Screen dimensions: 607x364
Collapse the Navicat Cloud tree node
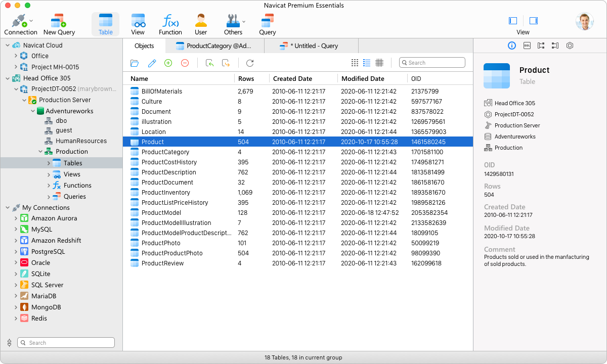(8, 45)
